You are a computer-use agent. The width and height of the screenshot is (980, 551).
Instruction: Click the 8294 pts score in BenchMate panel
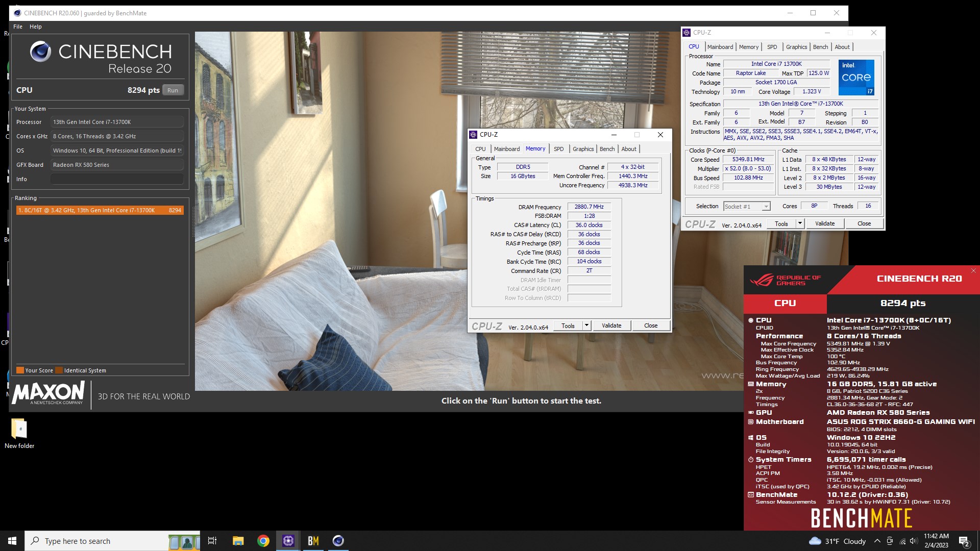(x=903, y=303)
